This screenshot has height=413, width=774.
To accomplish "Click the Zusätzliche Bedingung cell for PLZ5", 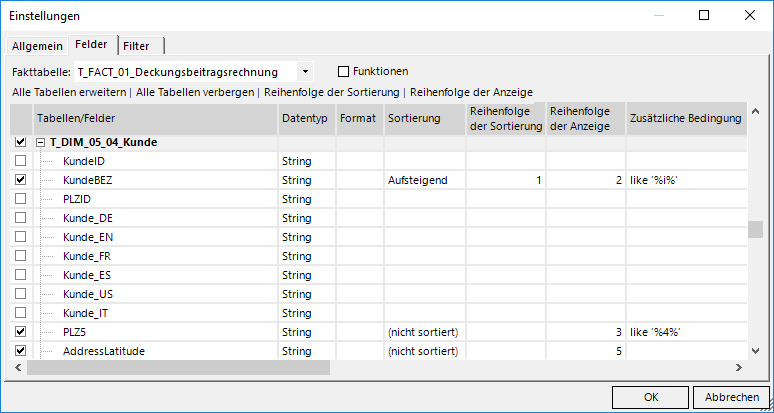I will 685,332.
